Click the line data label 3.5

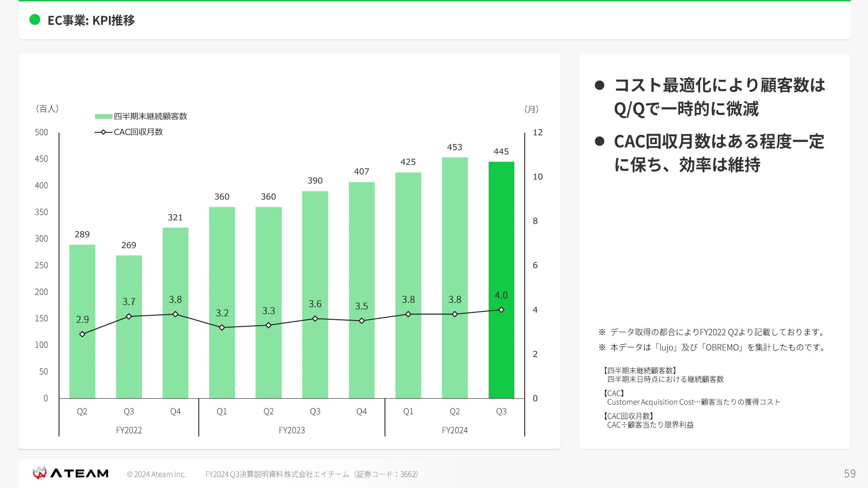pos(362,306)
